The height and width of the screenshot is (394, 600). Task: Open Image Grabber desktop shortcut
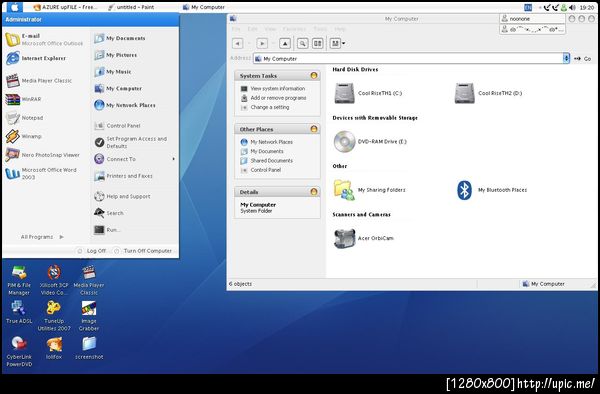point(89,316)
